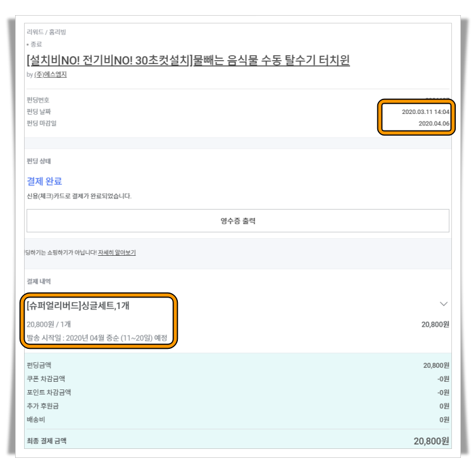
Task: Click the 종료 status label
Action: tap(36, 44)
